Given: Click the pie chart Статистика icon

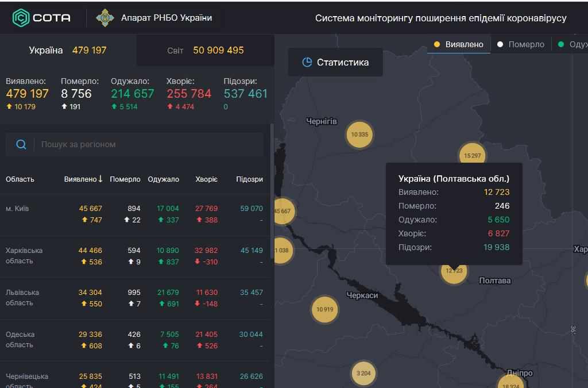Looking at the screenshot, I should point(307,62).
